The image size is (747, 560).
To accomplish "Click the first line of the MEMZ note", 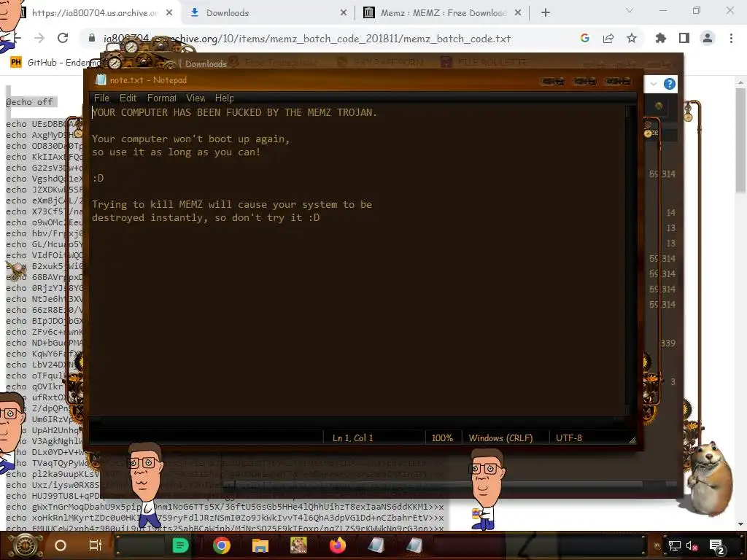I will (234, 112).
